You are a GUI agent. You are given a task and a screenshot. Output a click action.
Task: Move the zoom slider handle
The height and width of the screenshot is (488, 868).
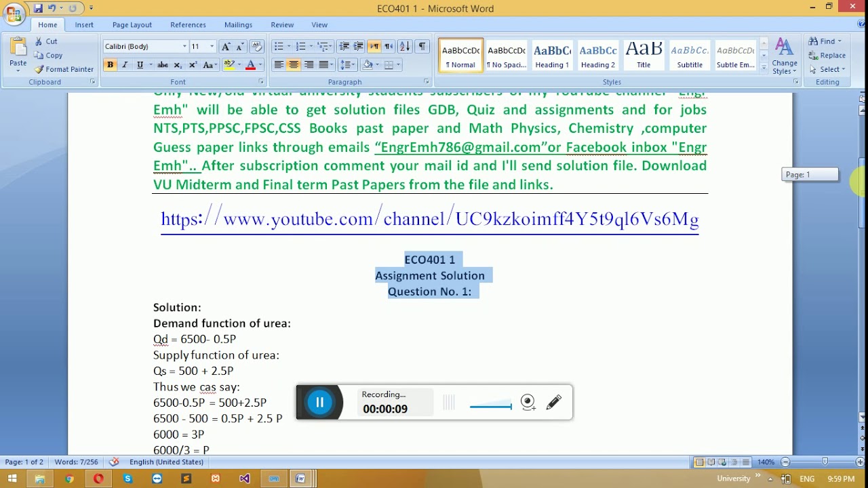tap(825, 462)
